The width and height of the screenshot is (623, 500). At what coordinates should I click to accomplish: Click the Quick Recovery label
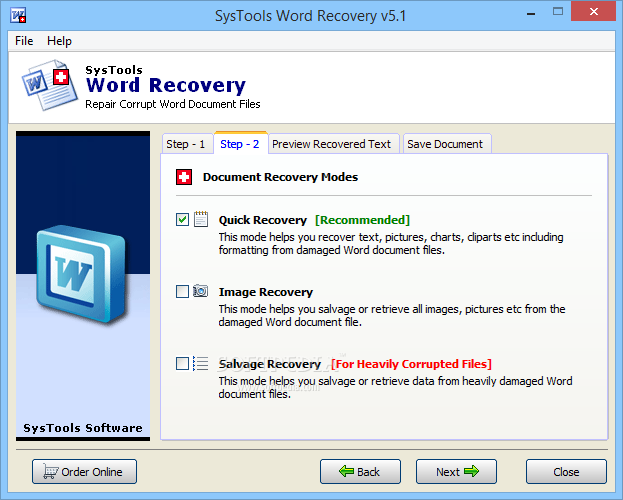pyautogui.click(x=263, y=220)
